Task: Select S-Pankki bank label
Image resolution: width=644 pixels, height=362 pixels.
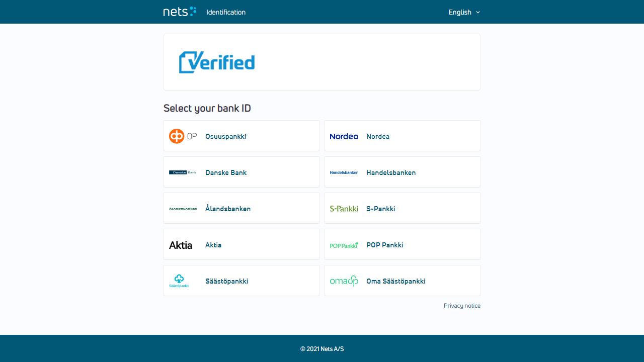Action: pos(381,209)
